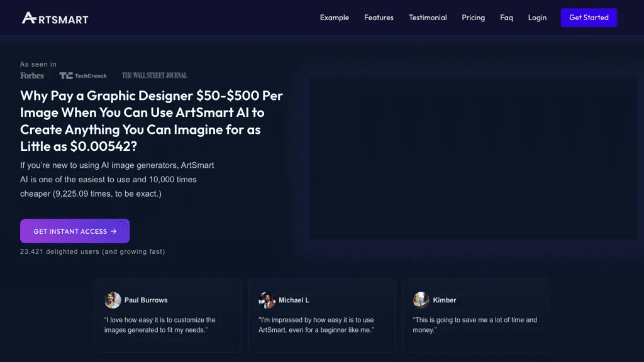644x362 pixels.
Task: Go to the Features section
Action: click(x=379, y=18)
